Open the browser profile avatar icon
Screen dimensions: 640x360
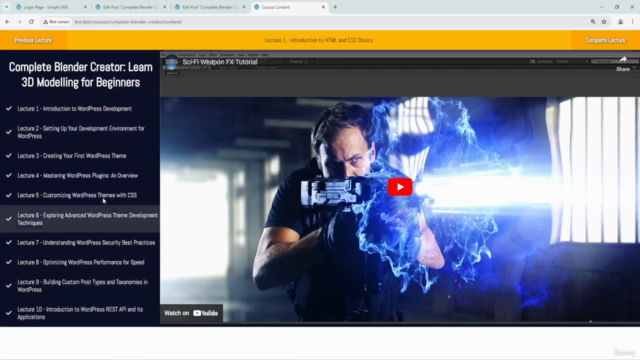click(x=620, y=22)
